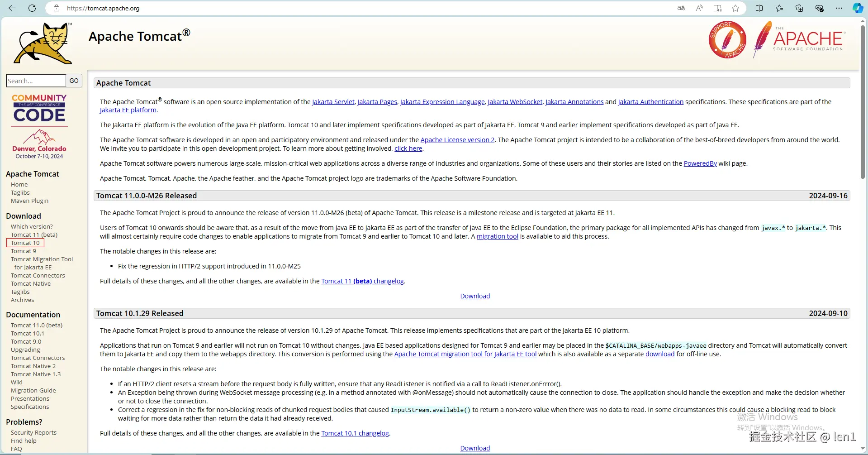
Task: Click the page vertical scrollbar
Action: pos(863,102)
